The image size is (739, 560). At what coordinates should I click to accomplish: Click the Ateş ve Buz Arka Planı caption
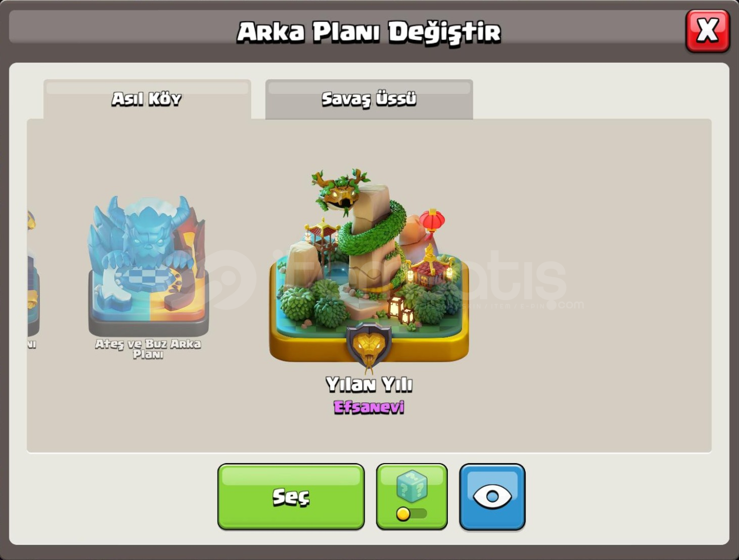pyautogui.click(x=148, y=349)
